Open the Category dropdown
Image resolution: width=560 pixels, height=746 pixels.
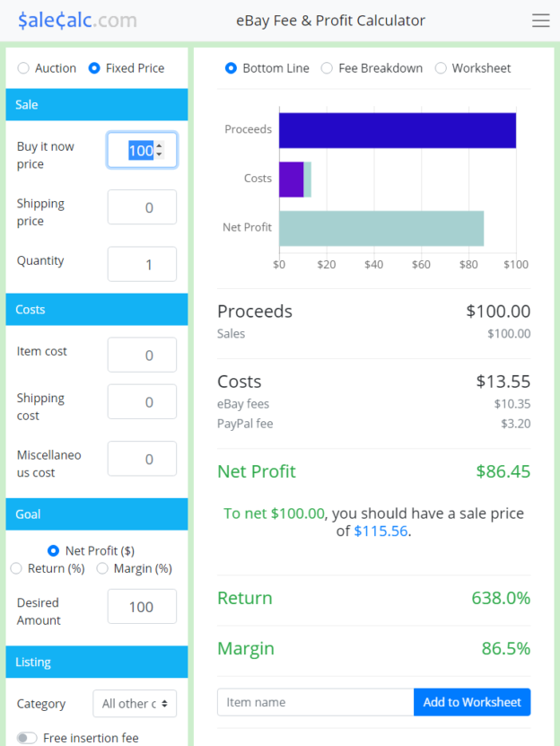click(x=135, y=704)
